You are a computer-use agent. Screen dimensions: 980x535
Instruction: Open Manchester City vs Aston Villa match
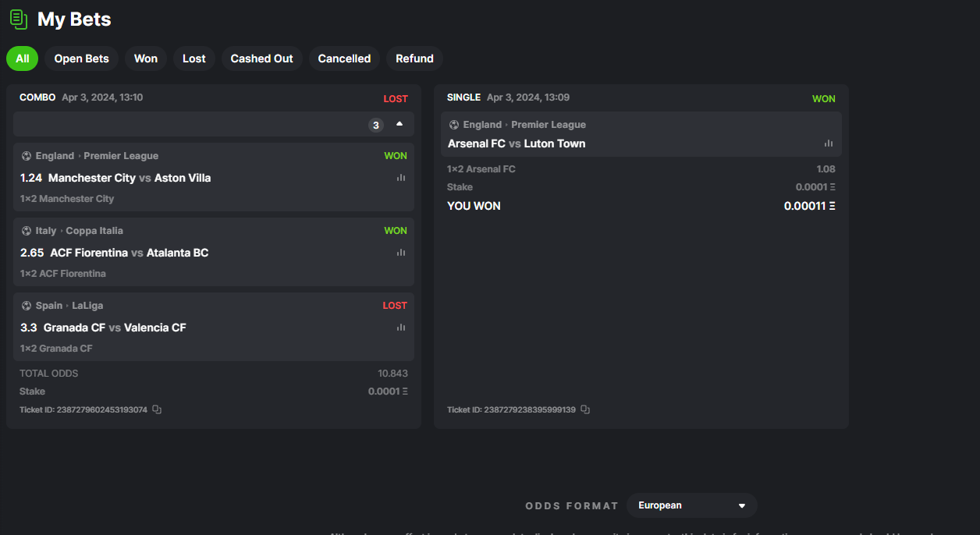click(x=130, y=178)
